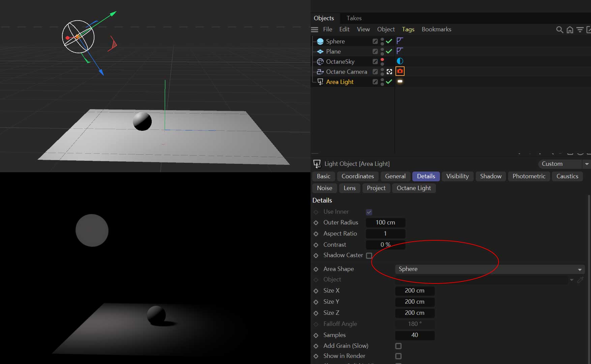The image size is (591, 364).
Task: Open the Tags menu
Action: 408,29
